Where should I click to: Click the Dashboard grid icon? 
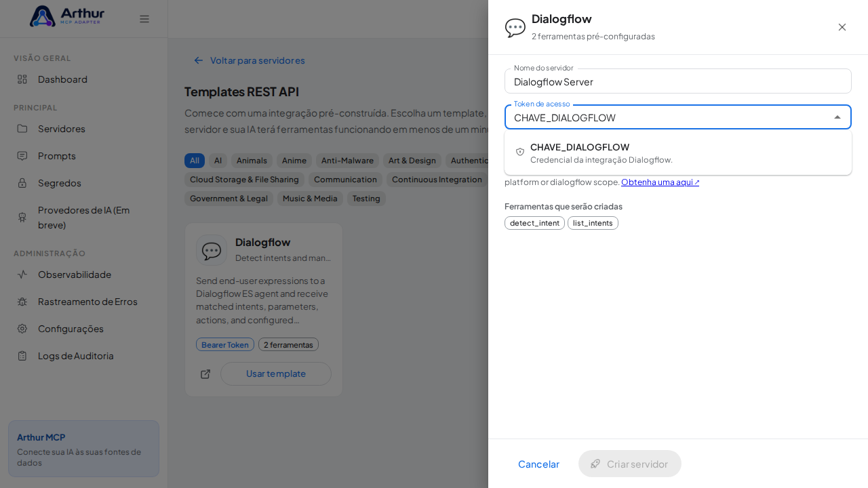point(22,79)
